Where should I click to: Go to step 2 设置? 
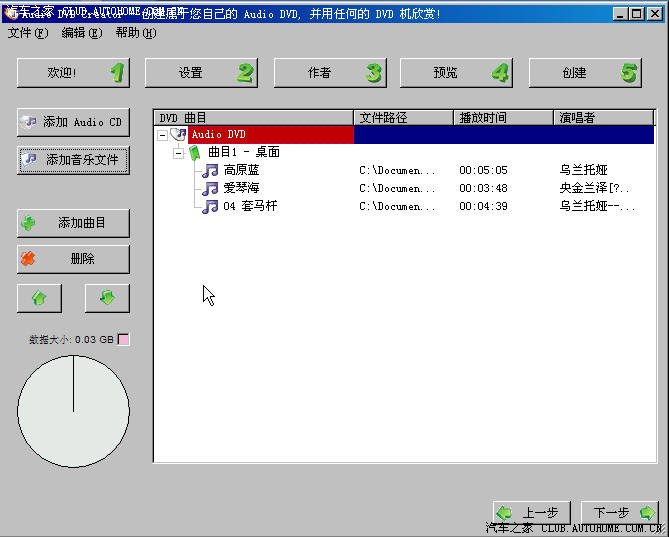click(x=200, y=73)
